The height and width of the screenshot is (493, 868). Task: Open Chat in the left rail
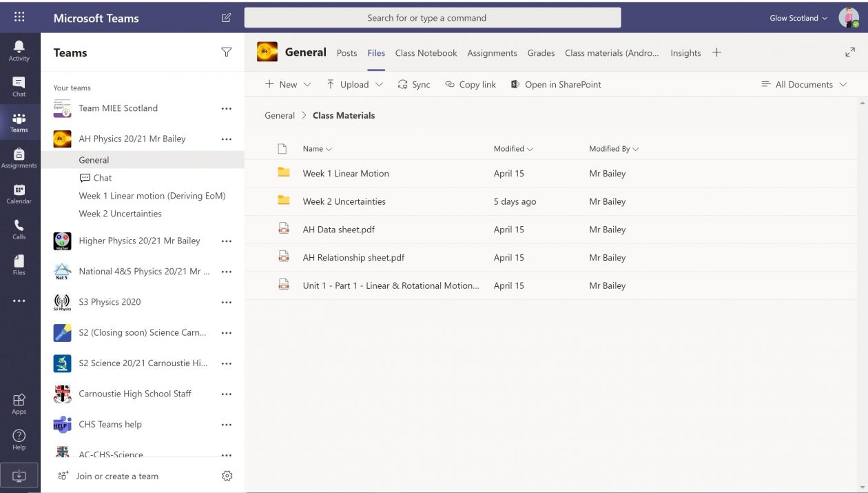[19, 86]
